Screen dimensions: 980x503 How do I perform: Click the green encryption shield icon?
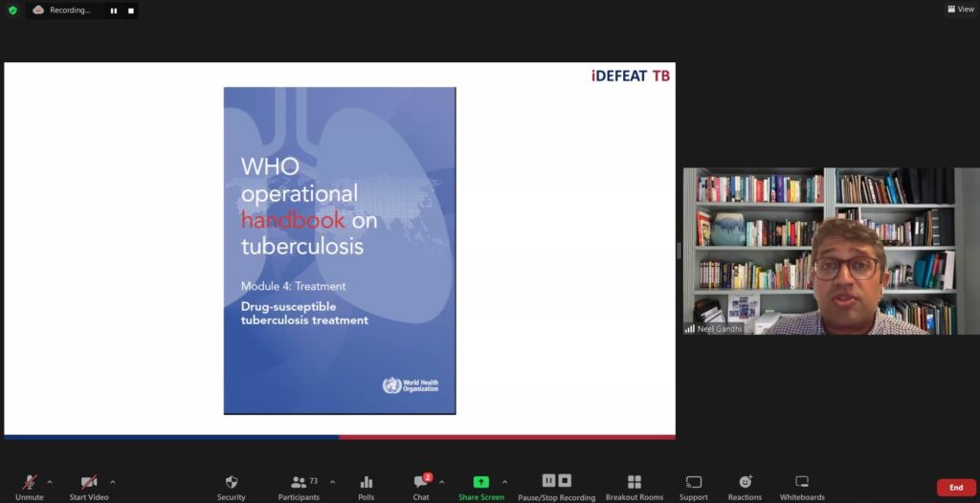[x=12, y=11]
